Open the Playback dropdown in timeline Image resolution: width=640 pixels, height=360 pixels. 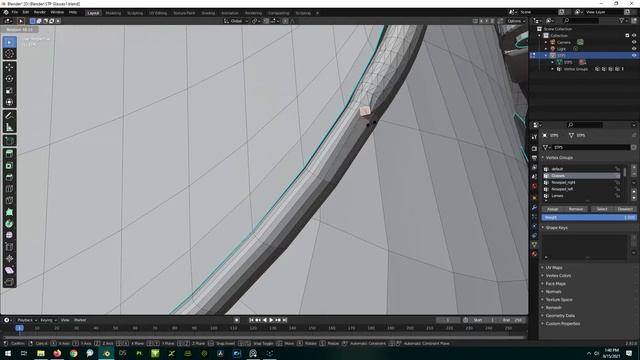(27, 320)
